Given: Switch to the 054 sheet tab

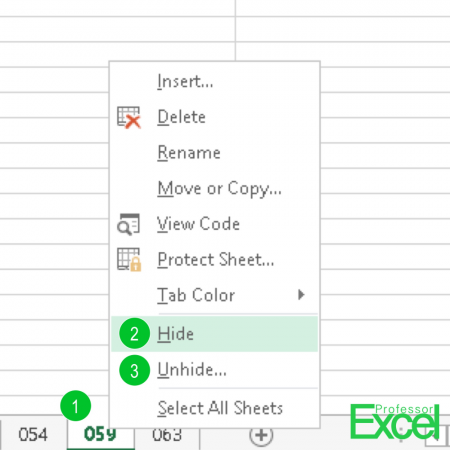Looking at the screenshot, I should (33, 435).
